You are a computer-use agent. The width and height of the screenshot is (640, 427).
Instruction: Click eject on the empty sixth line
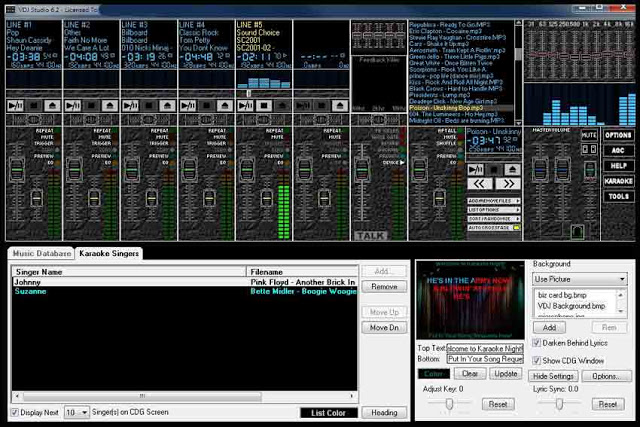pyautogui.click(x=340, y=106)
